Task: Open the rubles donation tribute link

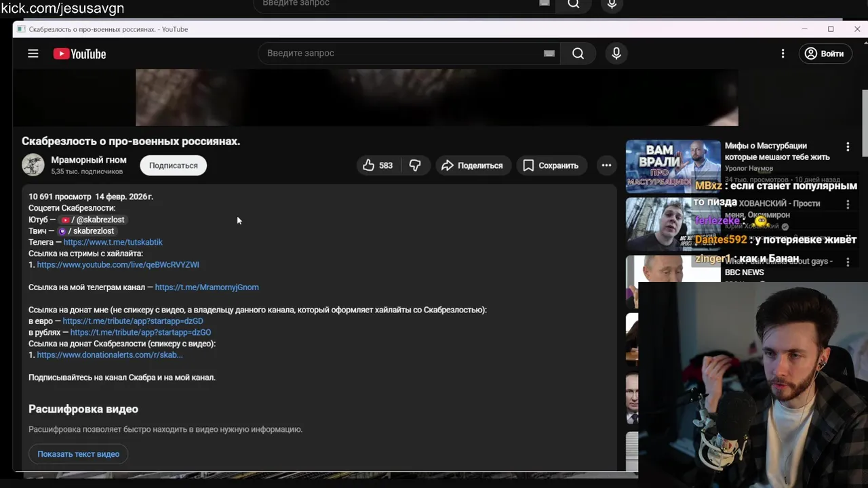Action: click(140, 333)
